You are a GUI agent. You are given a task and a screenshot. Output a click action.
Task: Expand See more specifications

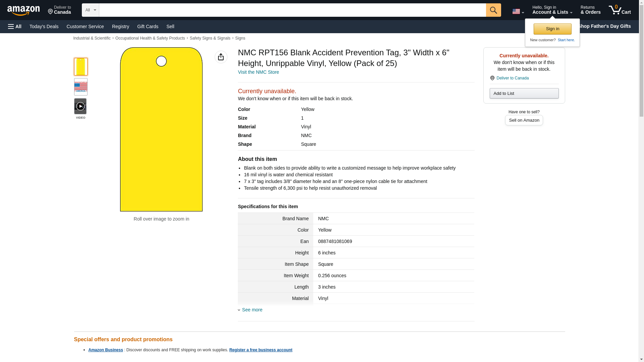(252, 310)
